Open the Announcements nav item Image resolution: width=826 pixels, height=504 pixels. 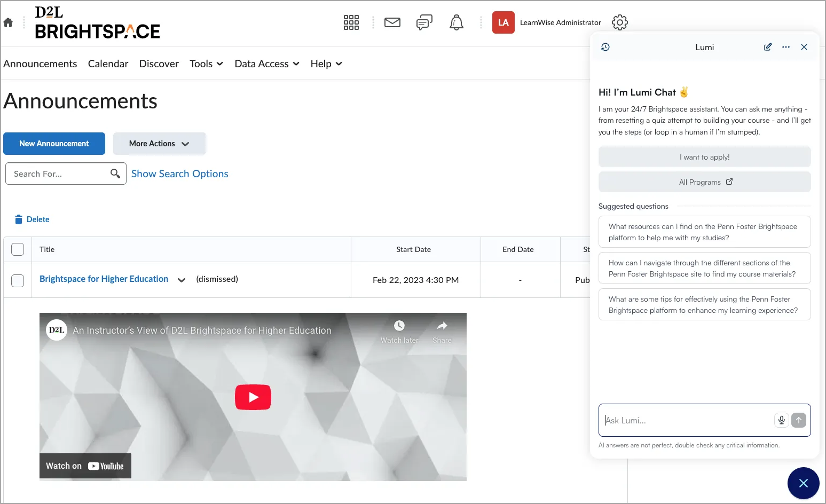pos(40,64)
